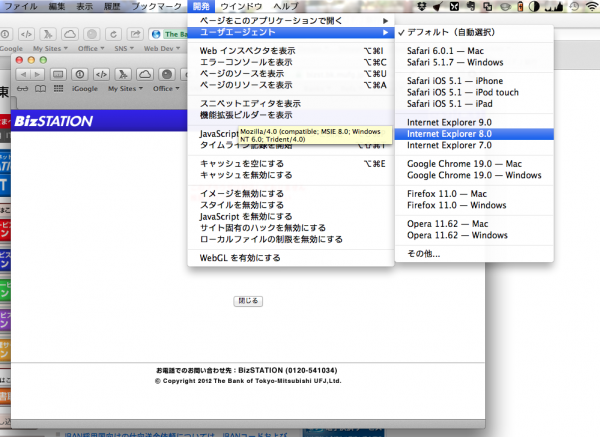Click the cloud icon in back window toolbar
Screen dimensions: 600x437
tap(70, 34)
